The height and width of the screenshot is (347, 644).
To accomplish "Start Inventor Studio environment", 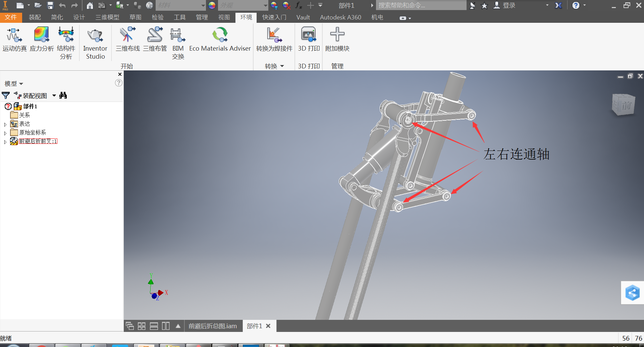I will tap(95, 44).
